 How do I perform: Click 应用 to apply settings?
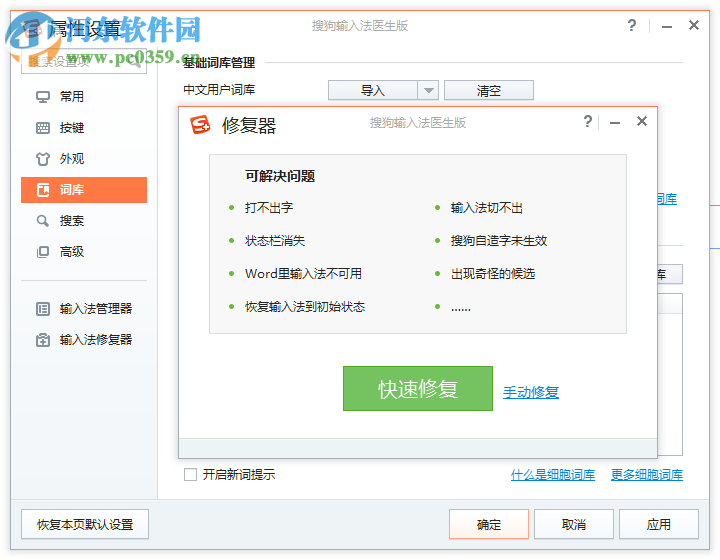(658, 524)
